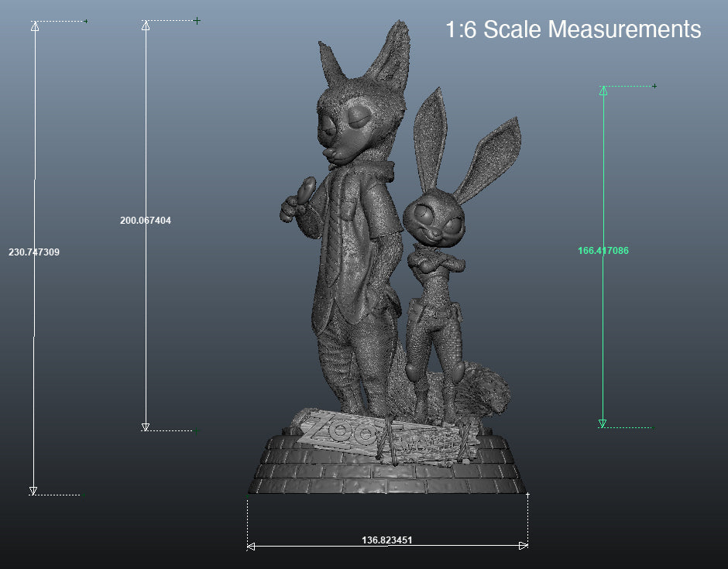
Task: Select the 230.747309 measurement label
Action: pyautogui.click(x=34, y=252)
